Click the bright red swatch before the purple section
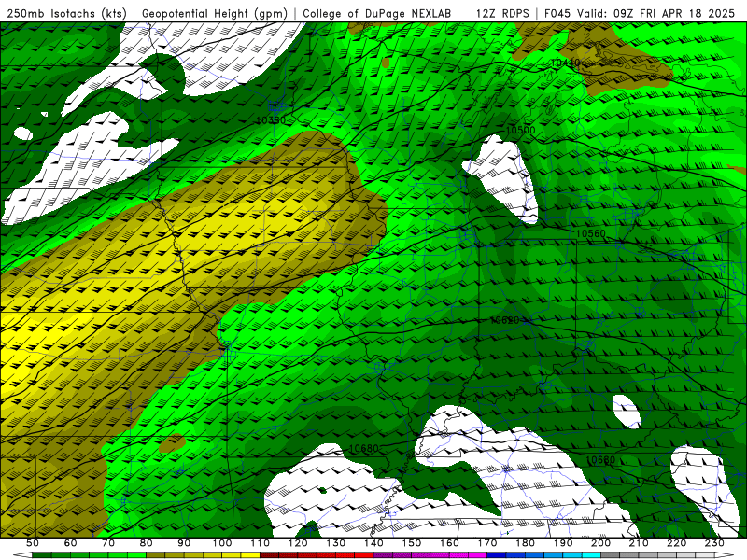 [364, 554]
